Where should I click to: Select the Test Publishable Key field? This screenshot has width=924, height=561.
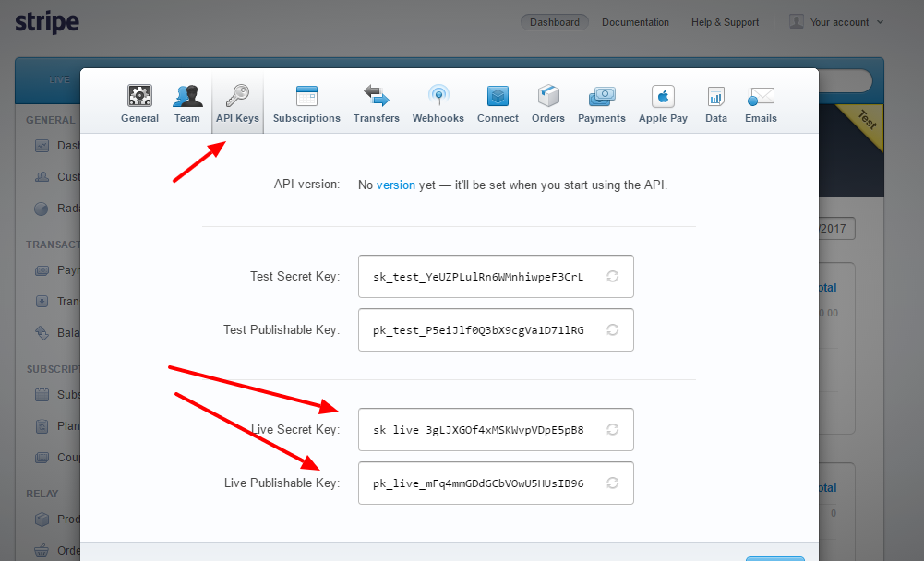point(496,330)
